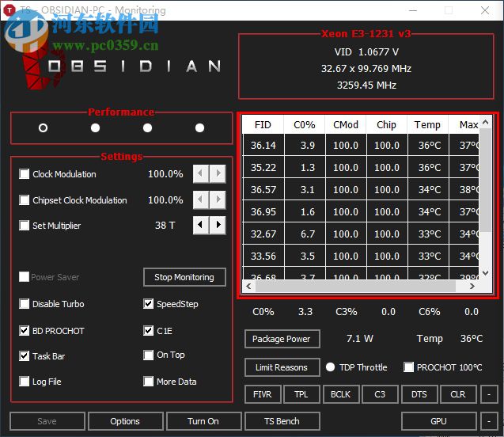The width and height of the screenshot is (504, 437).
Task: Enable the On Top checkbox
Action: 148,355
